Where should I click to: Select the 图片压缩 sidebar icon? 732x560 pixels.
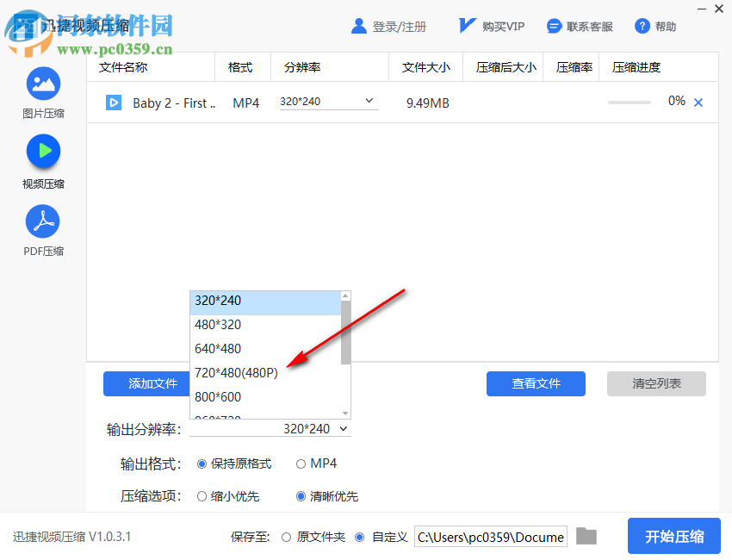coord(43,82)
